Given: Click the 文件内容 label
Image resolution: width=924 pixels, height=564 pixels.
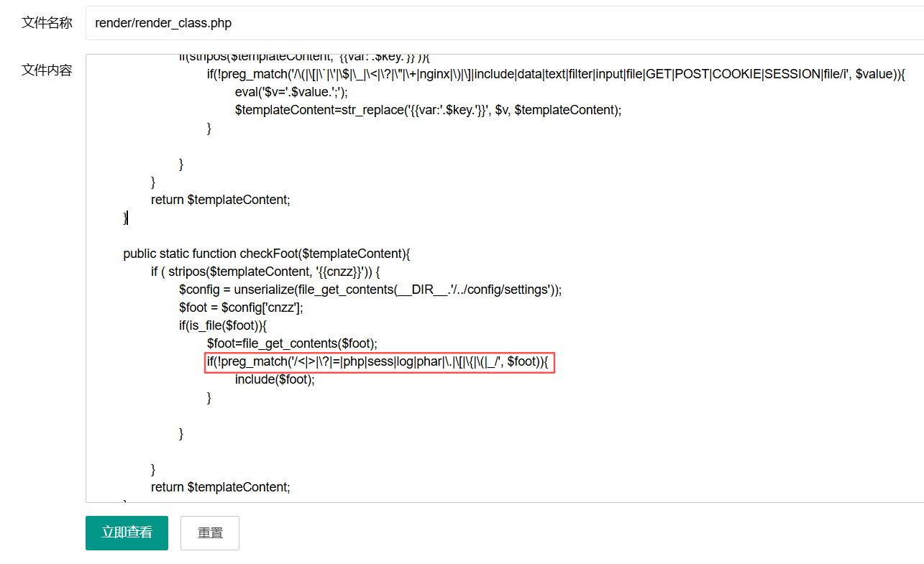Looking at the screenshot, I should [x=47, y=70].
